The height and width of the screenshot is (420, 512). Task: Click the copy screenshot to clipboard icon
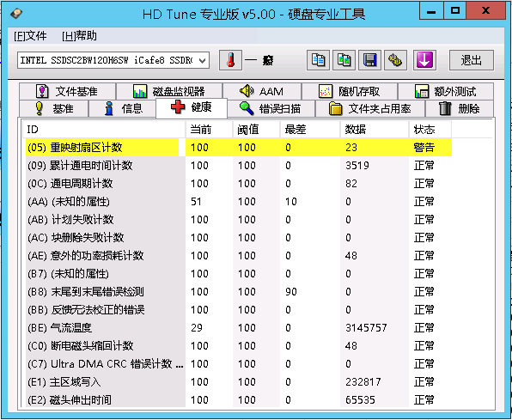(x=344, y=60)
